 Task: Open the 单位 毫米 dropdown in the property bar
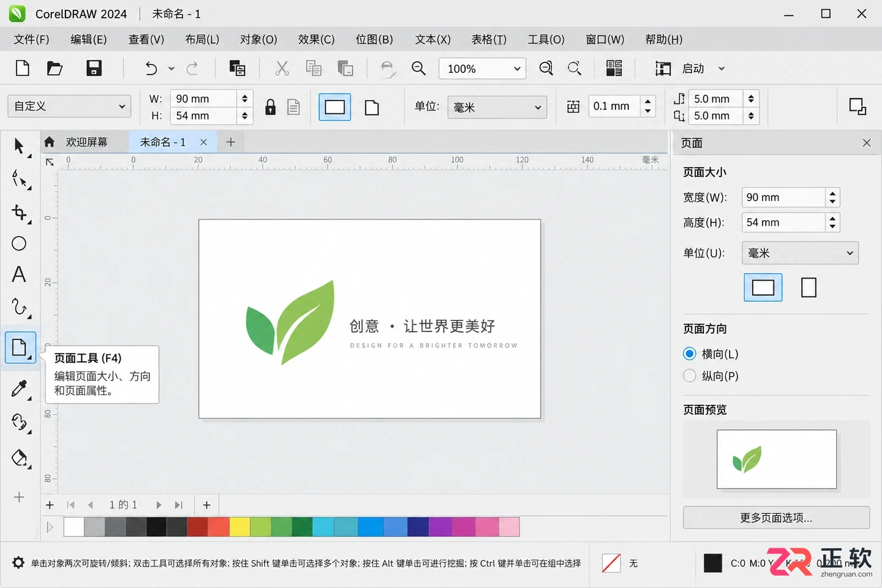click(497, 107)
